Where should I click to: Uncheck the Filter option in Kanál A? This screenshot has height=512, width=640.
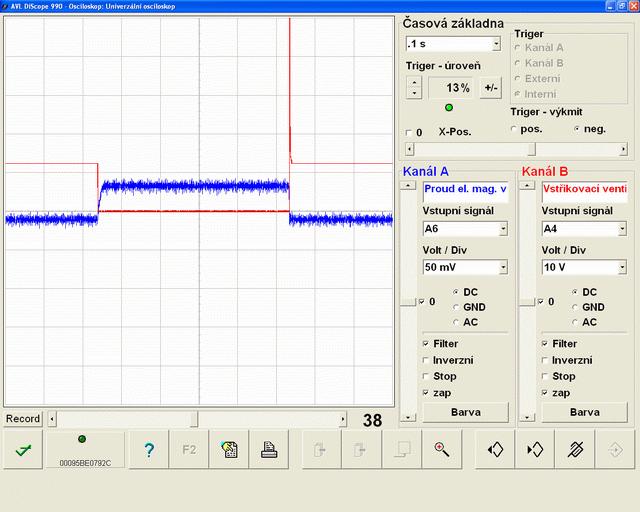(x=427, y=344)
